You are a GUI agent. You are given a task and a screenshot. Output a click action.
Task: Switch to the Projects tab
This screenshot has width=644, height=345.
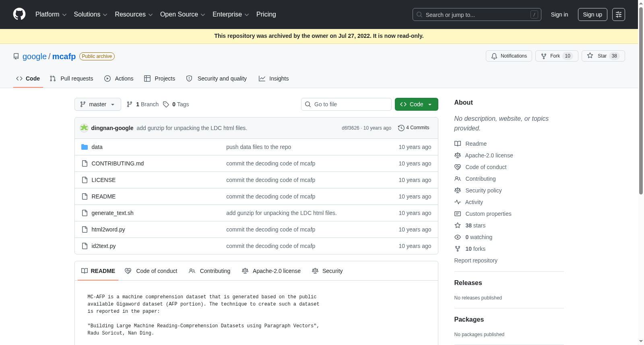point(160,79)
